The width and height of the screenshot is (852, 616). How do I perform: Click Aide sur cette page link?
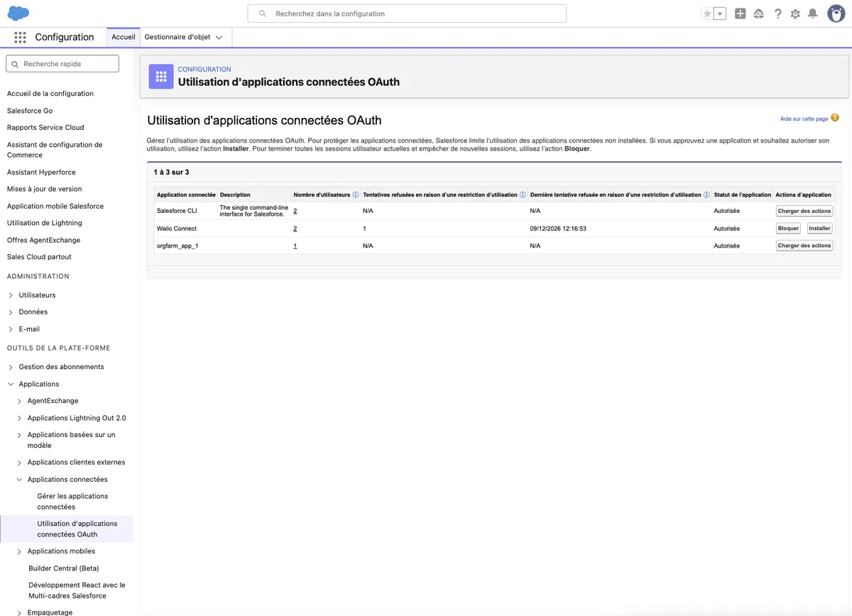point(804,119)
